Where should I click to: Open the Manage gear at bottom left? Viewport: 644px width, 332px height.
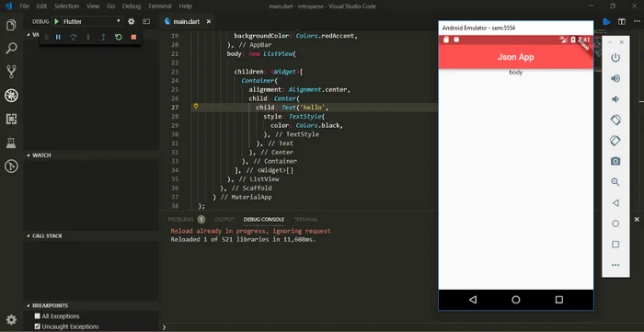11,320
